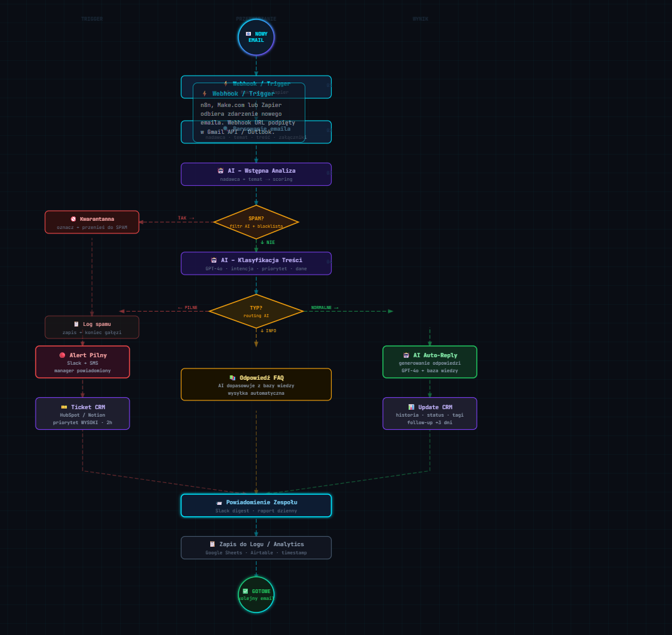Click the Zapis do Logu clipboard icon
The image size is (672, 635).
coord(213,544)
